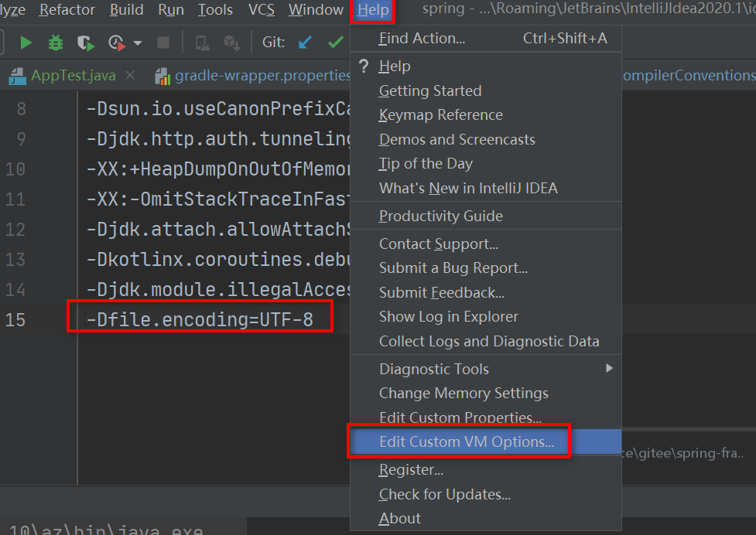This screenshot has width=756, height=535.
Task: Click the Git commit checkmark icon
Action: click(336, 43)
